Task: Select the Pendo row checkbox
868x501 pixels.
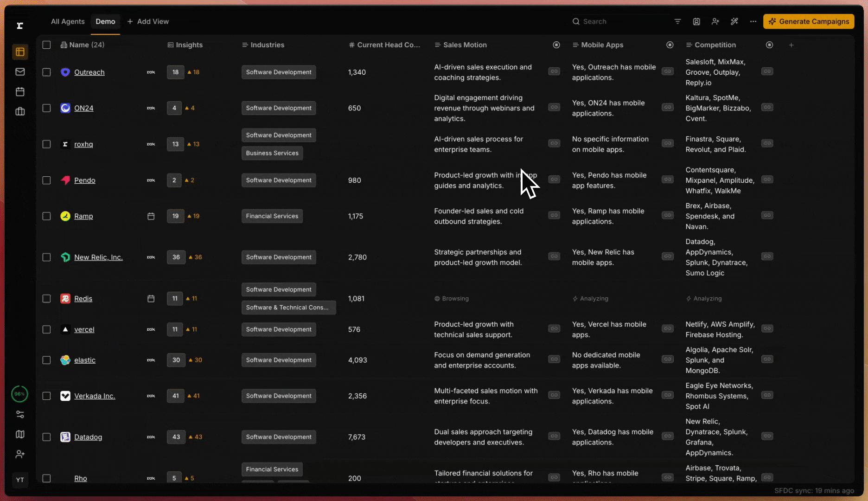Action: tap(46, 180)
